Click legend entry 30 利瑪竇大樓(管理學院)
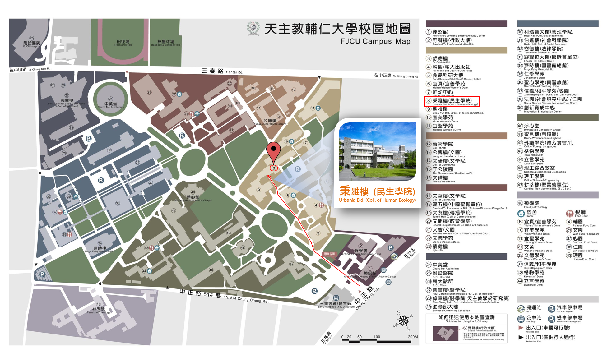 [x=545, y=33]
